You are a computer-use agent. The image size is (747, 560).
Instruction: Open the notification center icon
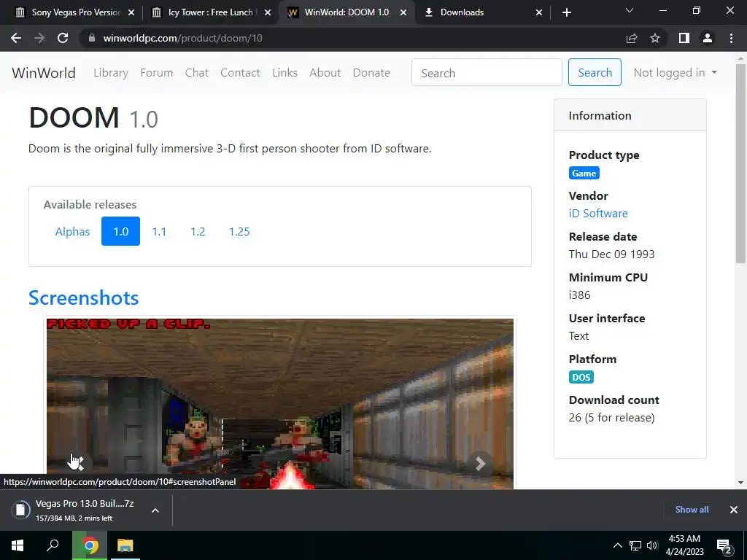point(724,547)
